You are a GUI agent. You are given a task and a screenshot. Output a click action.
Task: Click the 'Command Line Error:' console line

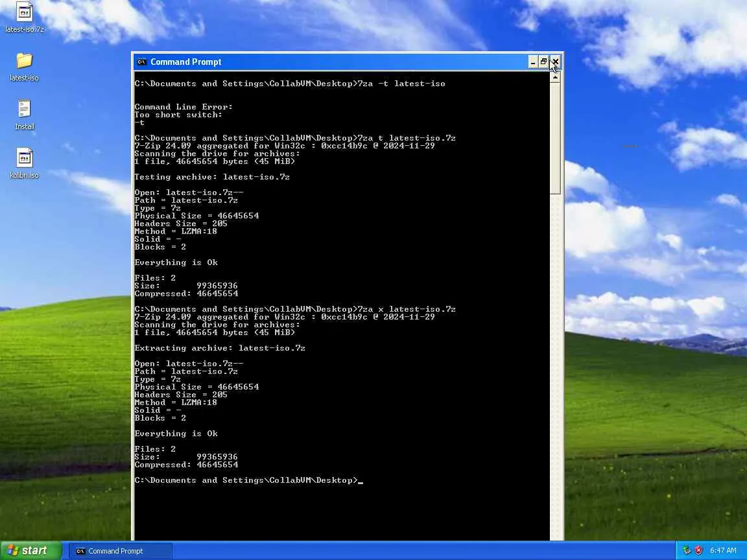click(184, 107)
